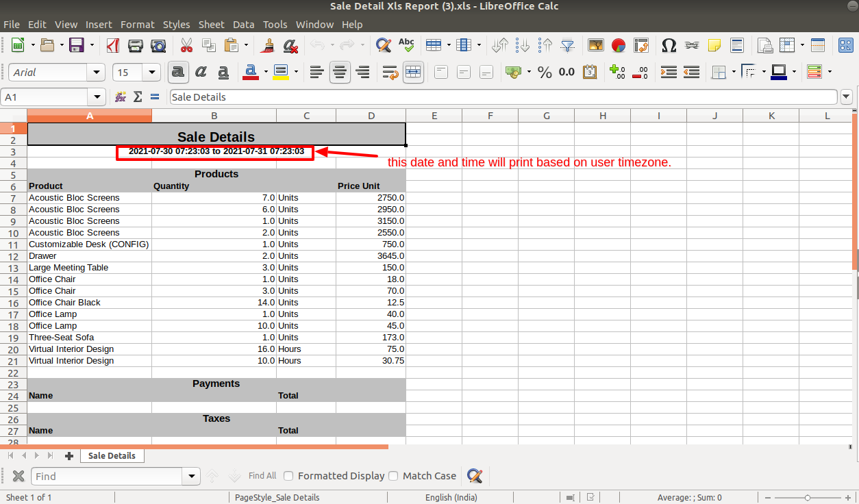Format as percent

pos(545,72)
